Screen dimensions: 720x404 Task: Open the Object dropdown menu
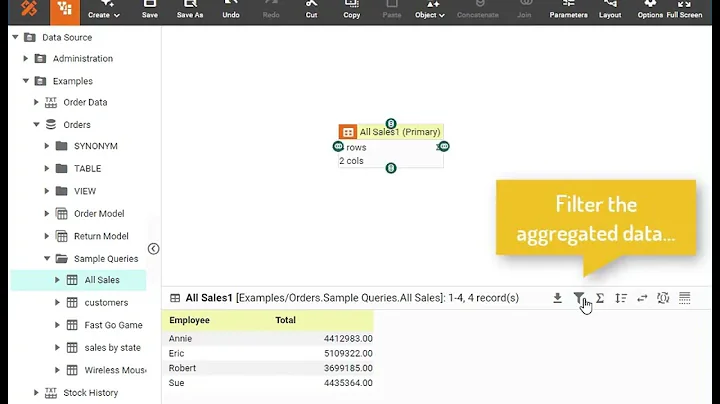tap(430, 10)
